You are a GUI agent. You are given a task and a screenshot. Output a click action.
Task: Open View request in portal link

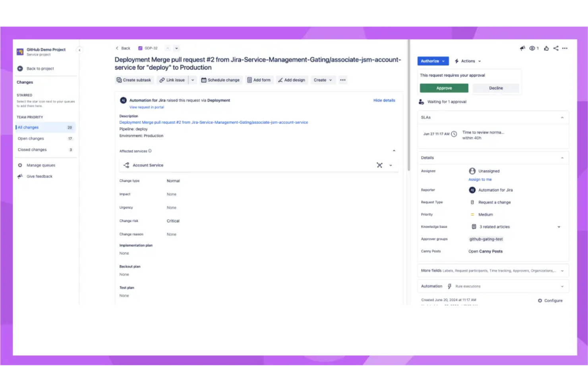147,107
